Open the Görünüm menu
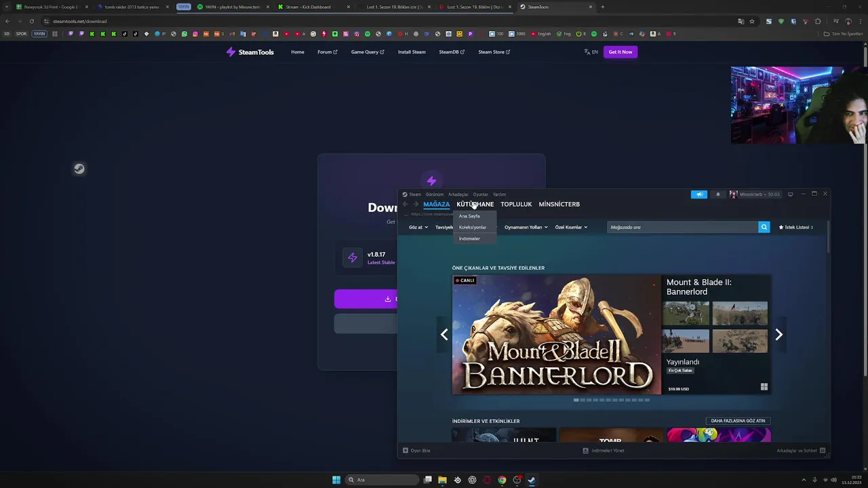Image resolution: width=868 pixels, height=488 pixels. (435, 195)
